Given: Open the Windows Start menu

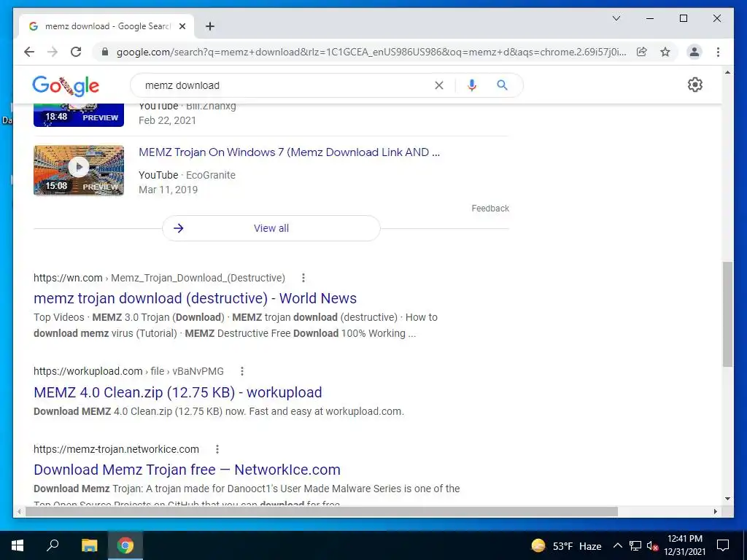Looking at the screenshot, I should point(18,545).
